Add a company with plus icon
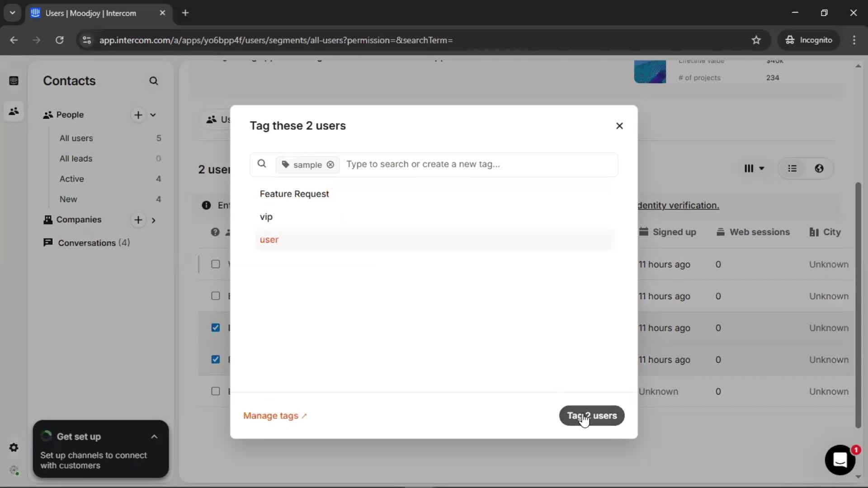 (x=138, y=220)
